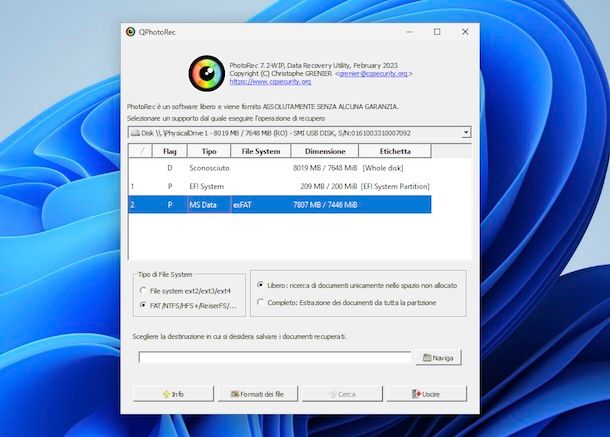Sort table by Tipo column
Screen dimensions: 610x437
tap(209, 151)
